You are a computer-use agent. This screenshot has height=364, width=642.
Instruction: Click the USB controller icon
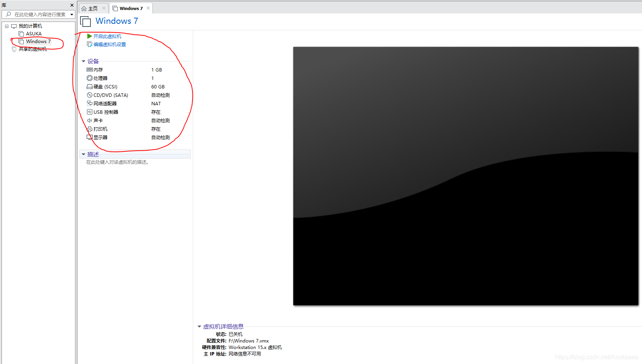pos(90,112)
